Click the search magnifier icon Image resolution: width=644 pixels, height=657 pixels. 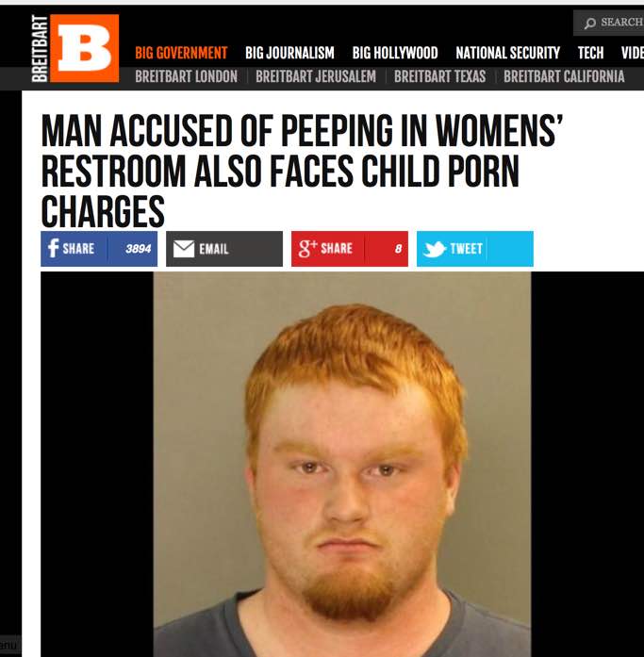(x=590, y=23)
